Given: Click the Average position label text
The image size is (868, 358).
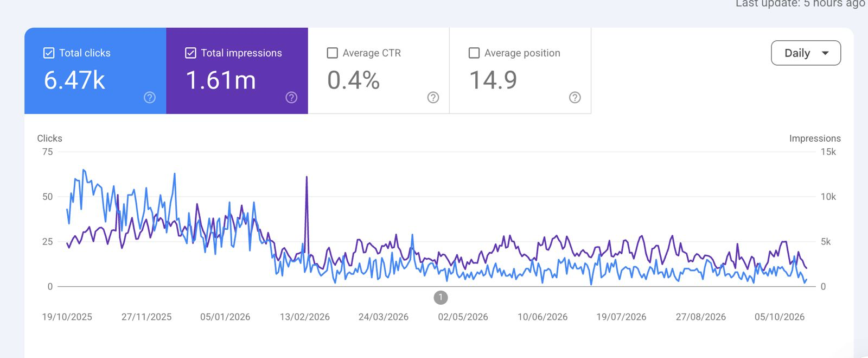Looking at the screenshot, I should 522,53.
